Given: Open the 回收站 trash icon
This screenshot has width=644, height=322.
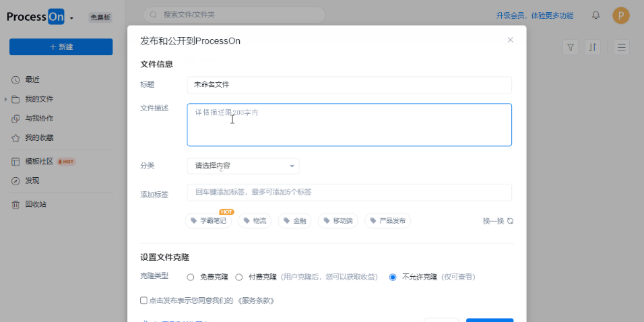Looking at the screenshot, I should (x=15, y=204).
